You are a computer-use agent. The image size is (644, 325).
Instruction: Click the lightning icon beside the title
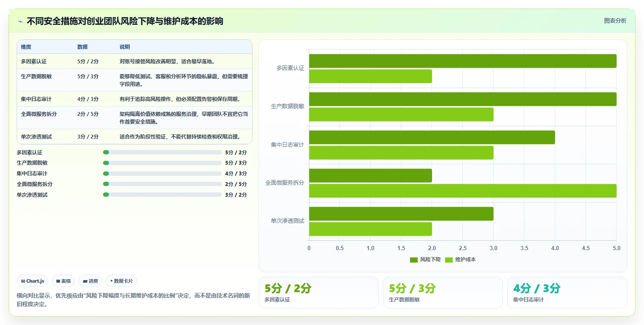click(20, 21)
